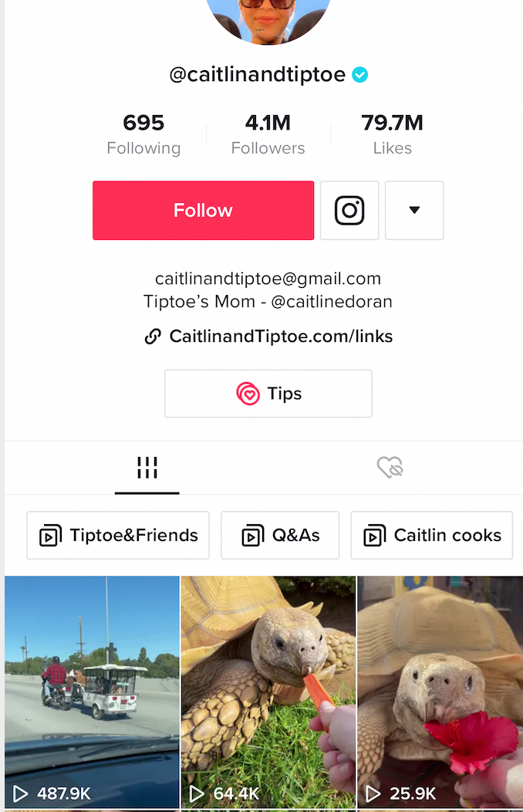Screen dimensions: 523x812
Task: Click the verified badge next to username
Action: coord(360,75)
